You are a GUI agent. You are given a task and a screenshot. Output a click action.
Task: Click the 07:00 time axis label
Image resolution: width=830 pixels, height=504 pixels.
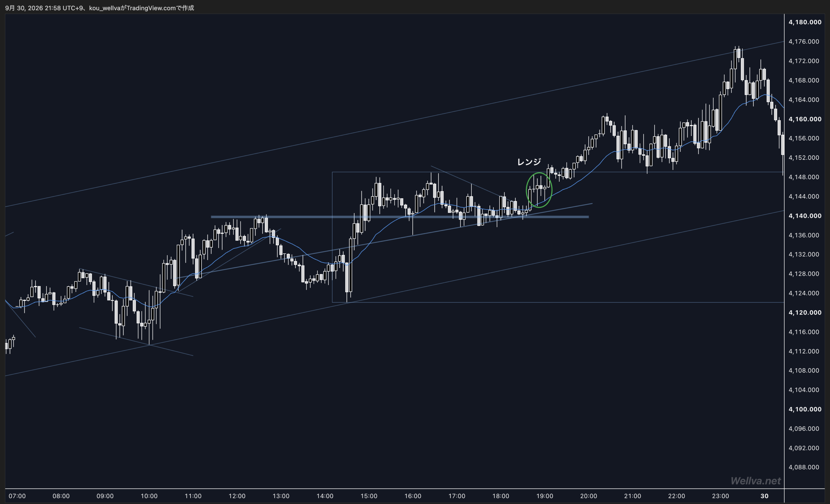(17, 496)
